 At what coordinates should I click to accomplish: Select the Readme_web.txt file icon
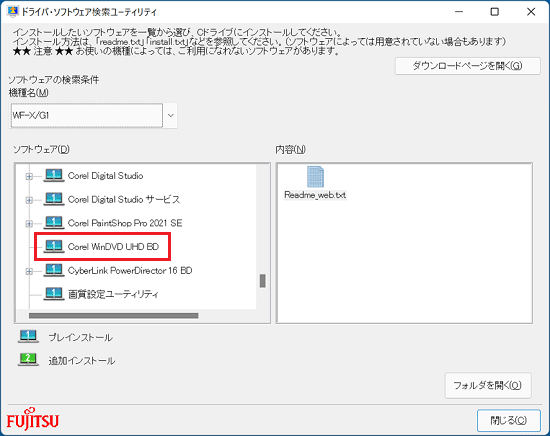(x=315, y=177)
